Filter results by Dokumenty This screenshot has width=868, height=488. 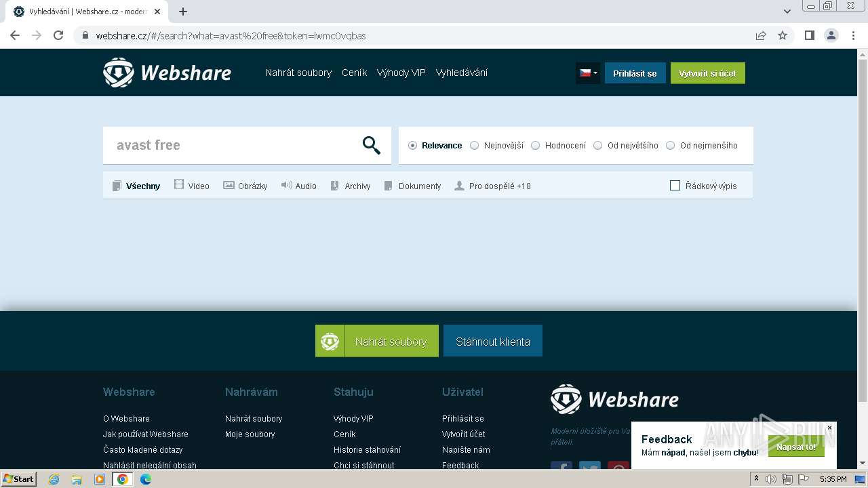(x=412, y=186)
